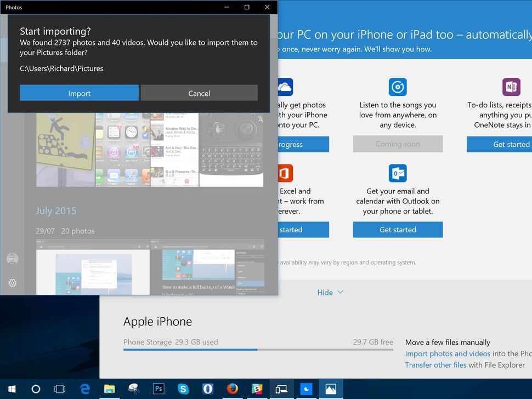Cancel the photo import dialog
This screenshot has width=532, height=399.
[199, 93]
